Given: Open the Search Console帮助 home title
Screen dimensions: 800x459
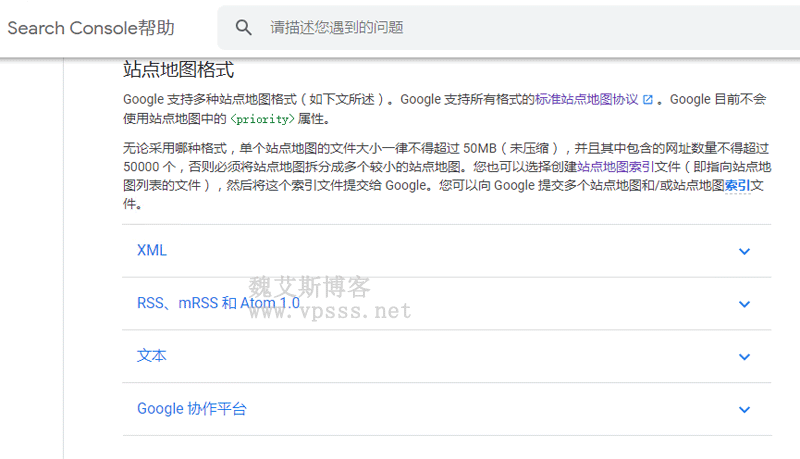Looking at the screenshot, I should (x=91, y=28).
